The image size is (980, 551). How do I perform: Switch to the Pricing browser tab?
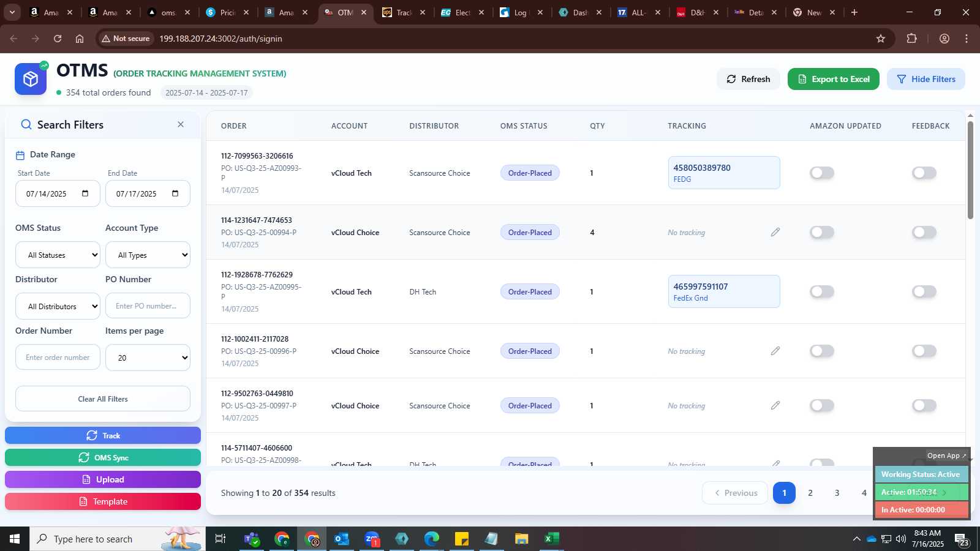[x=228, y=12]
